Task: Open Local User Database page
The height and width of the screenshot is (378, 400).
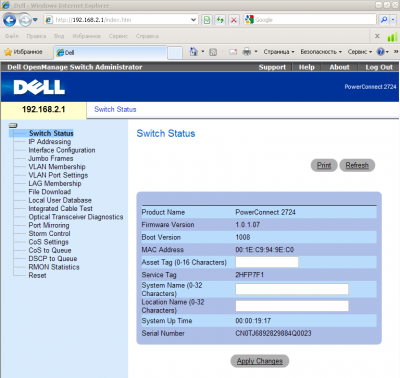Action: [x=60, y=200]
